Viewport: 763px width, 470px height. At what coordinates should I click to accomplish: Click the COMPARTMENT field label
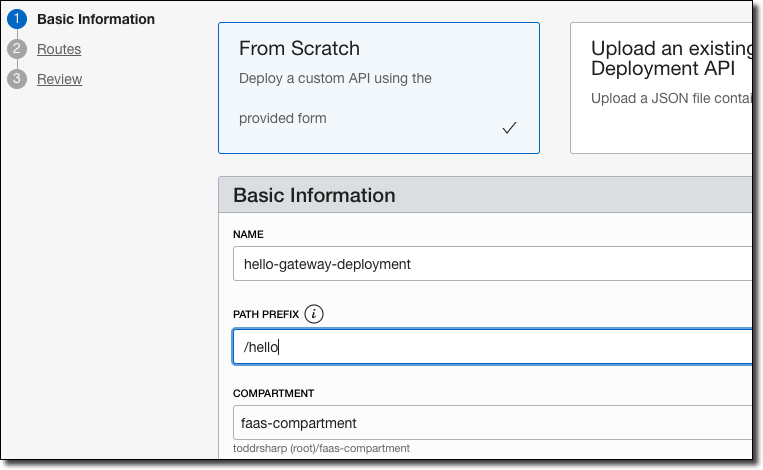point(274,393)
